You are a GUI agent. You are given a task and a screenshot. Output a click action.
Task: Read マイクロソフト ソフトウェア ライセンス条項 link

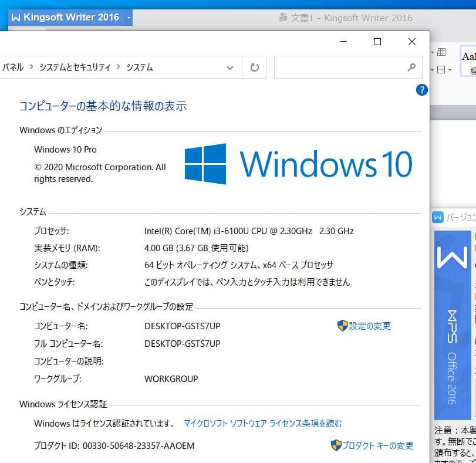pyautogui.click(x=262, y=423)
